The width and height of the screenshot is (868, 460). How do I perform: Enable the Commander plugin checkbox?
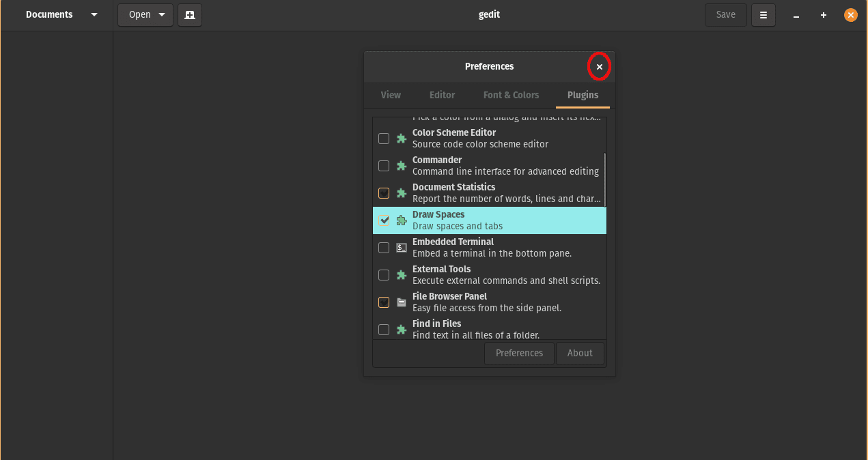point(384,166)
